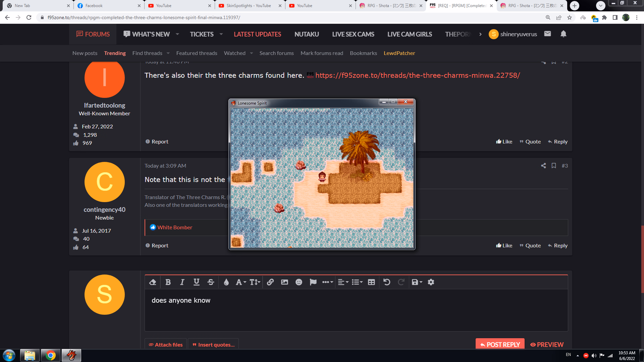Select Trending sub-navigation link

(x=115, y=53)
